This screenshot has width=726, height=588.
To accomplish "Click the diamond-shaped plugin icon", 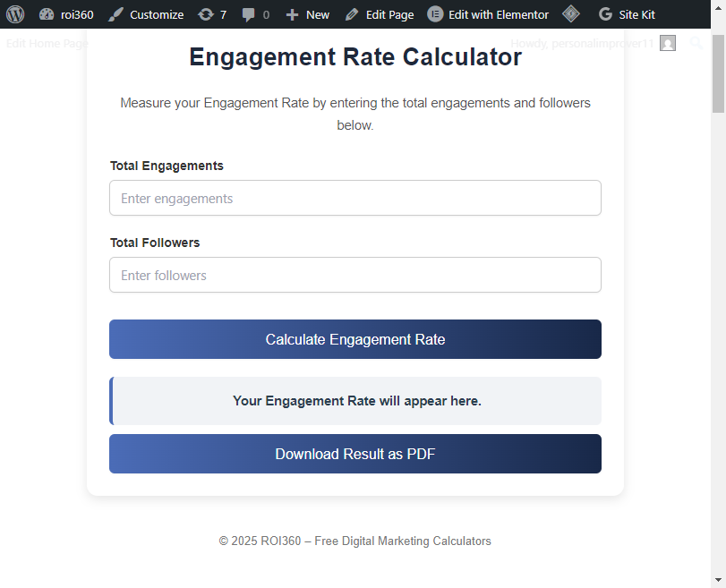I will coord(571,14).
